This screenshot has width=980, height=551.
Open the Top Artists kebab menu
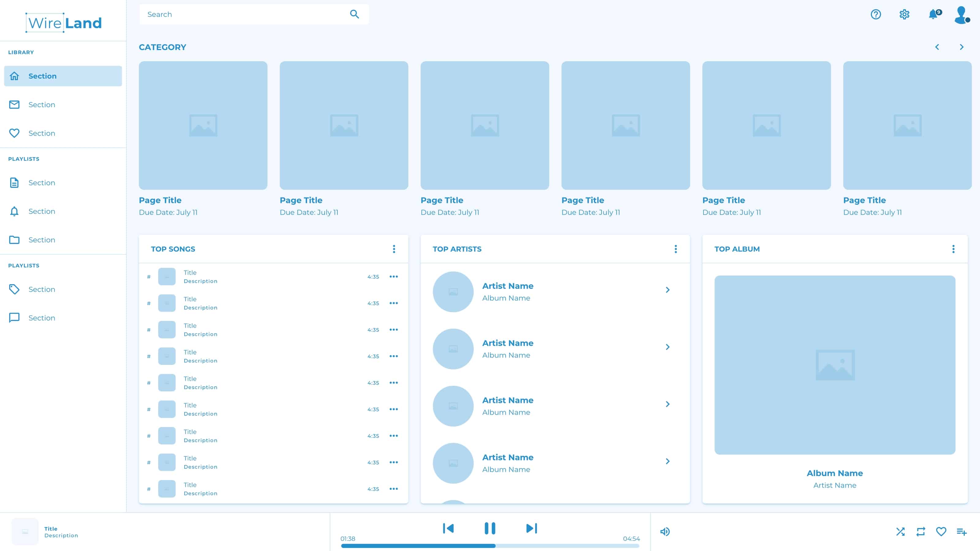pyautogui.click(x=676, y=249)
